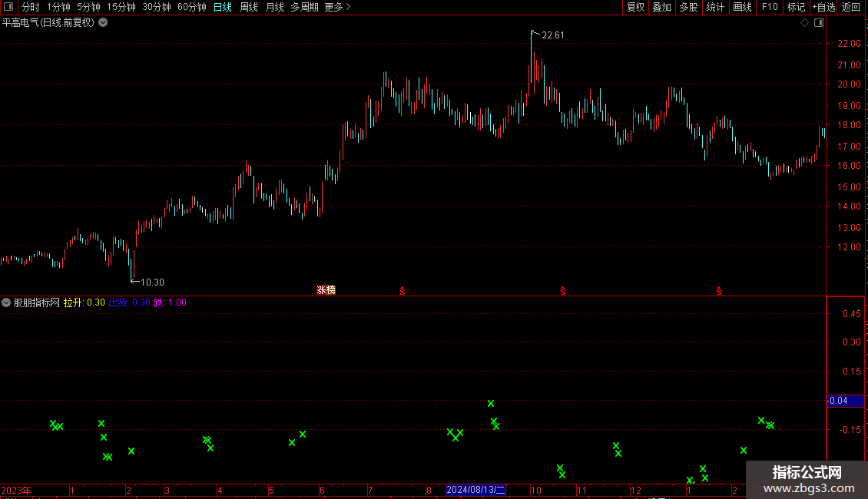Toggle the side panel icon at top-left

[8, 7]
